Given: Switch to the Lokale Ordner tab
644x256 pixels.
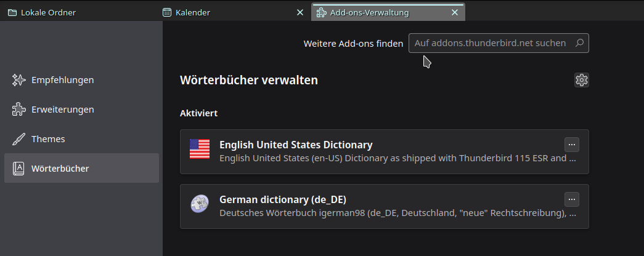Looking at the screenshot, I should tap(48, 12).
